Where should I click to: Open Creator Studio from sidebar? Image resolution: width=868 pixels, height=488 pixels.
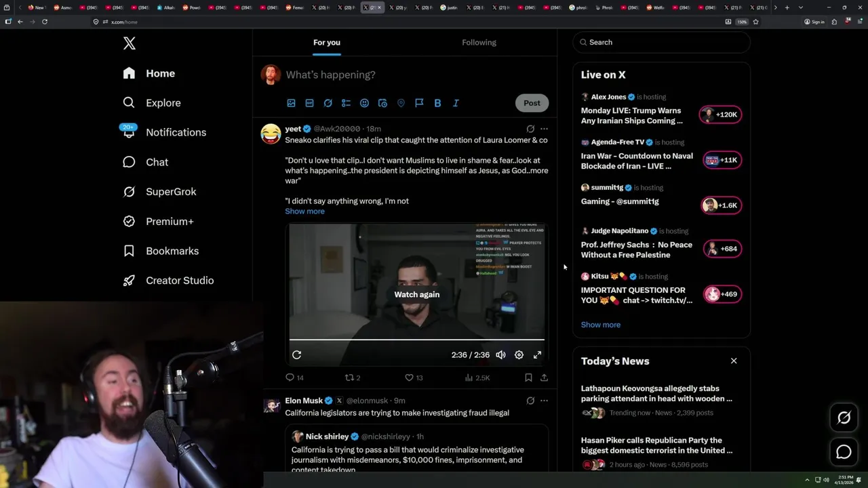click(x=168, y=281)
